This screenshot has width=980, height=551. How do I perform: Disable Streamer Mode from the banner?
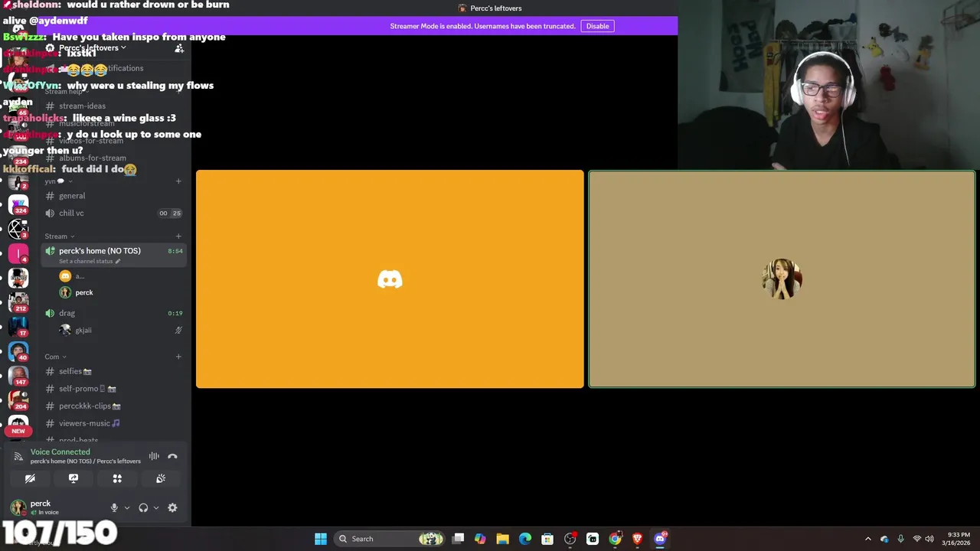[x=597, y=26]
